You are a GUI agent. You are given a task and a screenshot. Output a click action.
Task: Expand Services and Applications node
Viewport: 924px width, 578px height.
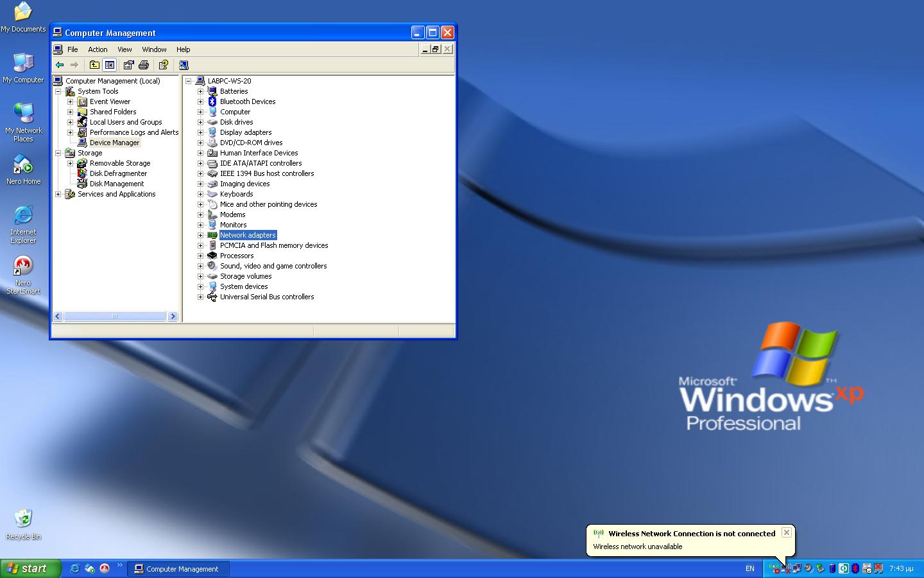(58, 194)
